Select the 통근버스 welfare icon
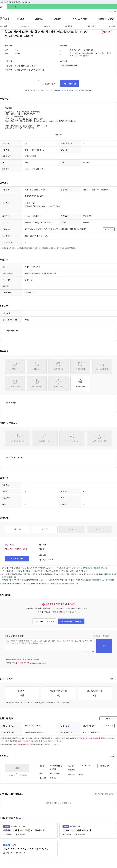The image size is (117, 868). [15, 366]
